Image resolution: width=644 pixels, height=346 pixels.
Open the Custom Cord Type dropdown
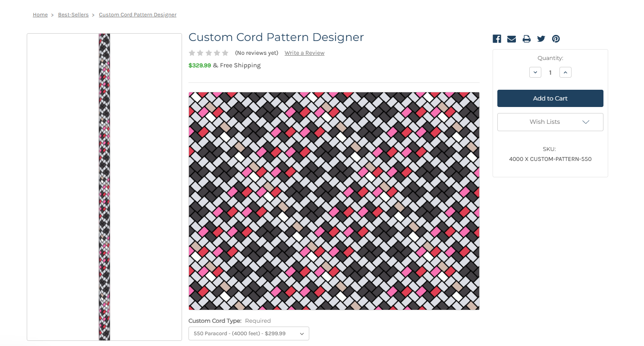coord(249,333)
